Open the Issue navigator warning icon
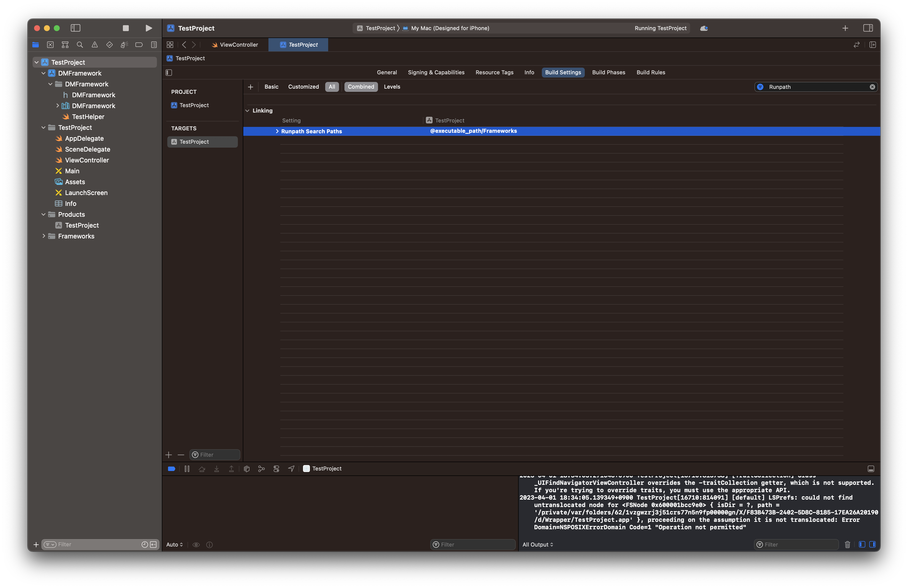This screenshot has height=588, width=908. (95, 45)
